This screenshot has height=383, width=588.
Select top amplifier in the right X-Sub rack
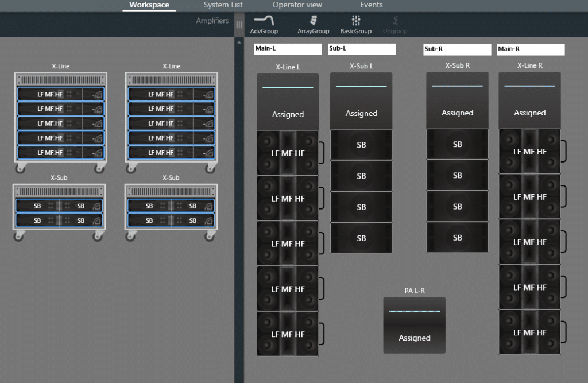pos(171,206)
